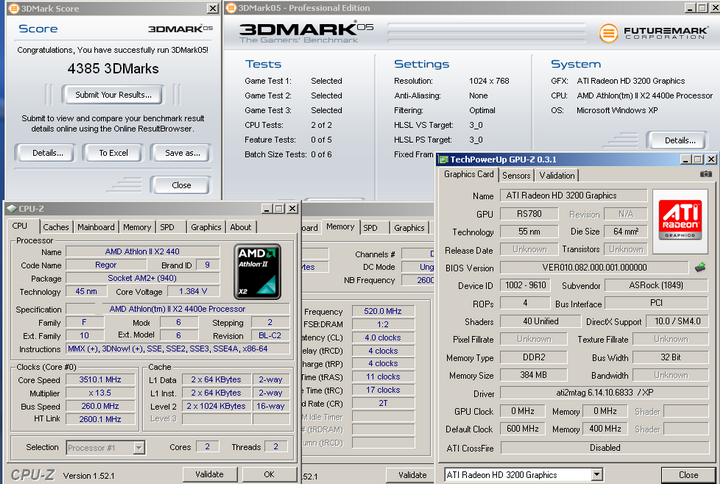Click Validate button in front CPU-Z
Image resolution: width=720 pixels, height=484 pixels.
click(209, 474)
